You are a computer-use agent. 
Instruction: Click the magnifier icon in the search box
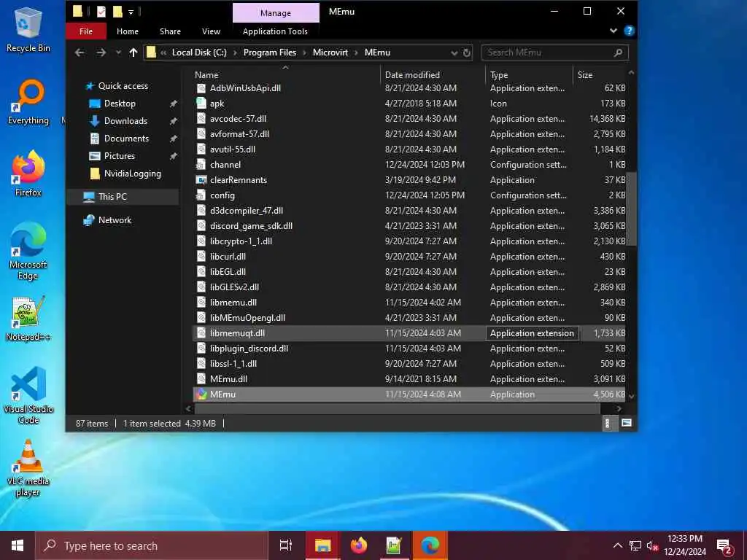pos(618,52)
